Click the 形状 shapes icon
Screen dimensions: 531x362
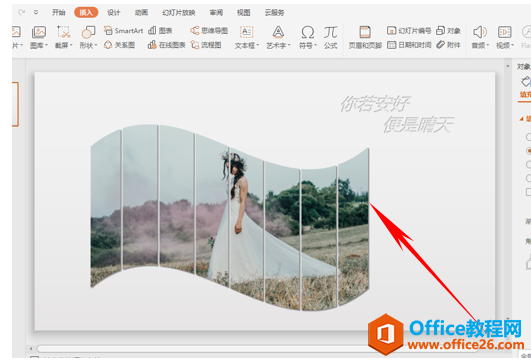tap(88, 32)
